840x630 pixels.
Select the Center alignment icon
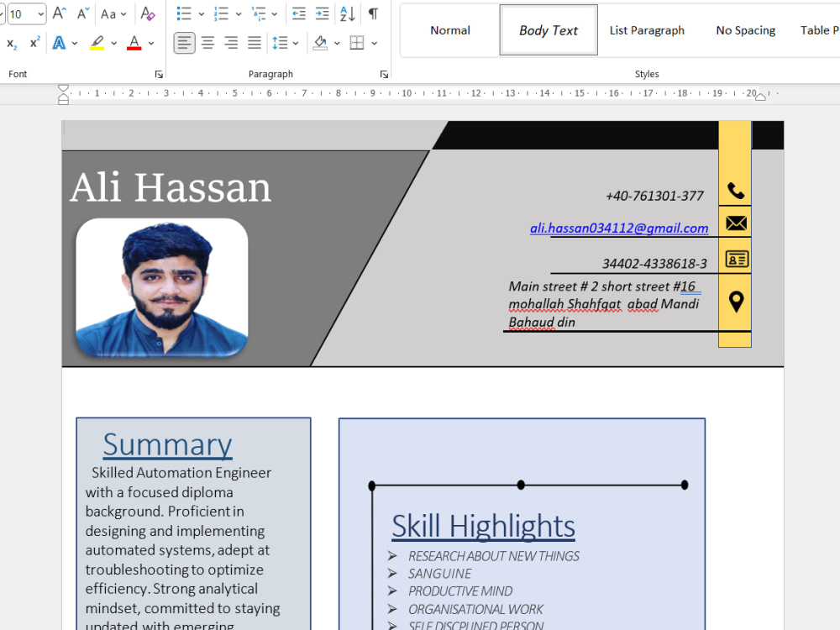tap(207, 43)
